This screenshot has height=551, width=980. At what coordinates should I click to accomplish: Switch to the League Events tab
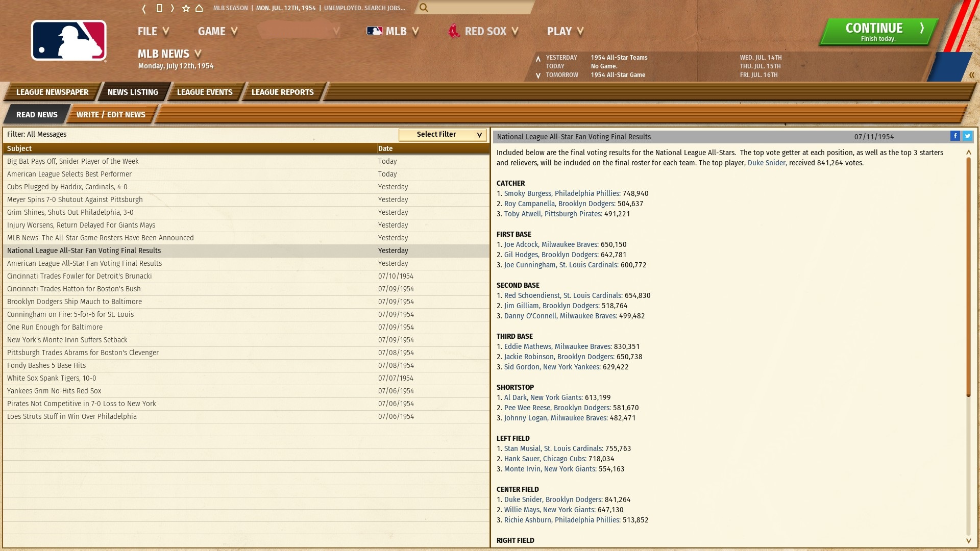(205, 92)
